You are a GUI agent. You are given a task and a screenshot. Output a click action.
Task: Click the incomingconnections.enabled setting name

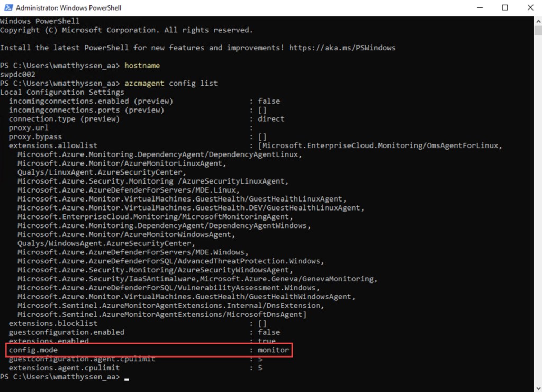pyautogui.click(x=69, y=101)
